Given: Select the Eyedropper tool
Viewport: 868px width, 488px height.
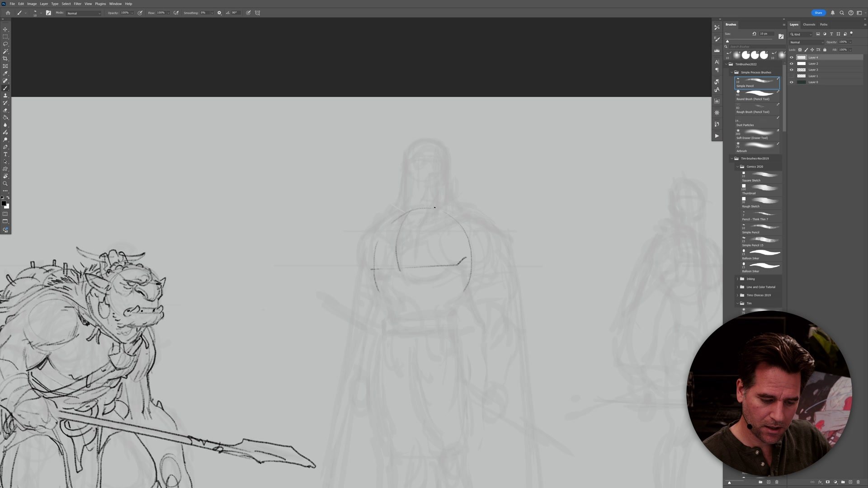Looking at the screenshot, I should pyautogui.click(x=5, y=73).
